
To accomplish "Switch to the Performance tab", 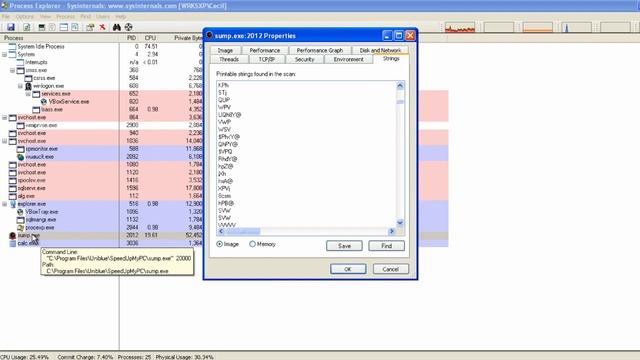I will click(x=264, y=50).
